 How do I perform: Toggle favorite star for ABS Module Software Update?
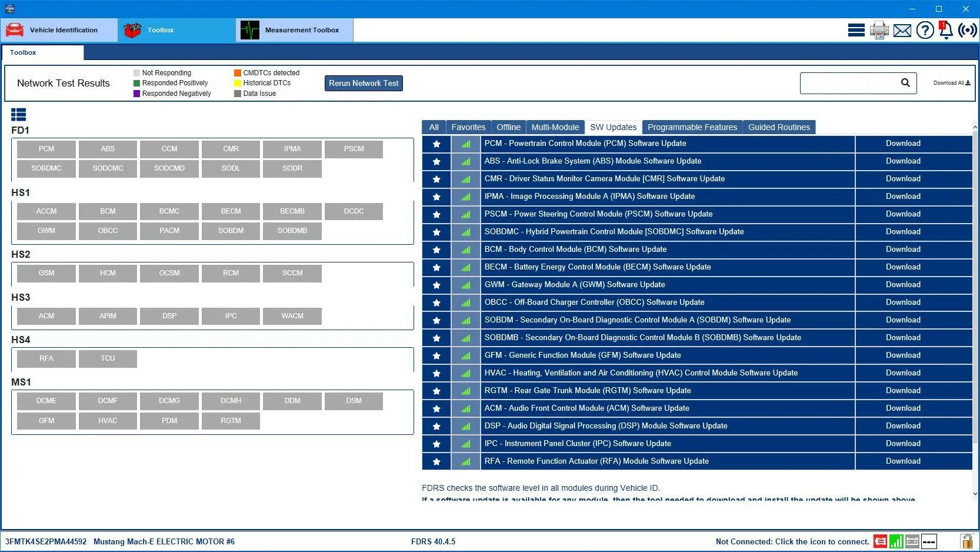[436, 161]
